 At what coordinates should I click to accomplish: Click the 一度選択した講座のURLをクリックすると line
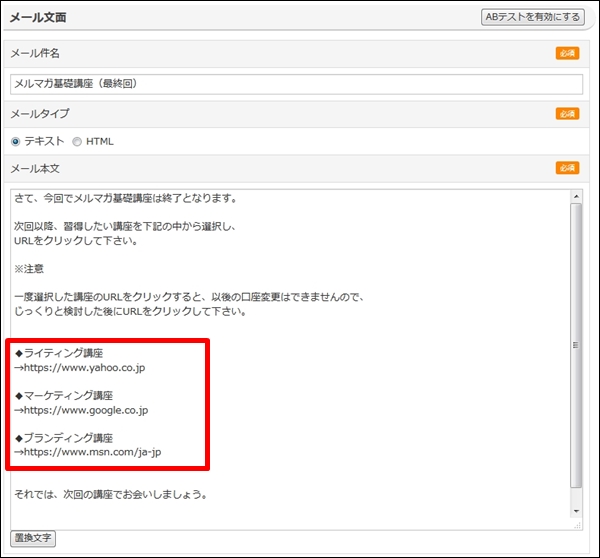(189, 297)
